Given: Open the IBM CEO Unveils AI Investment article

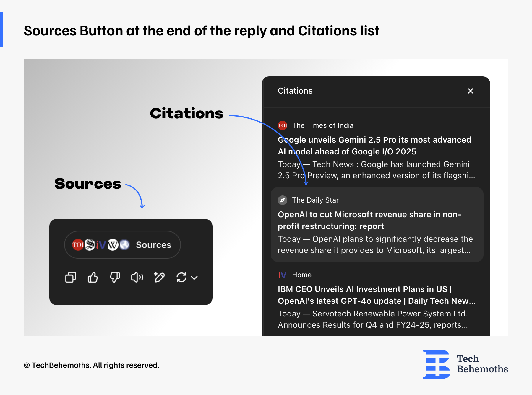Looking at the screenshot, I should click(377, 295).
